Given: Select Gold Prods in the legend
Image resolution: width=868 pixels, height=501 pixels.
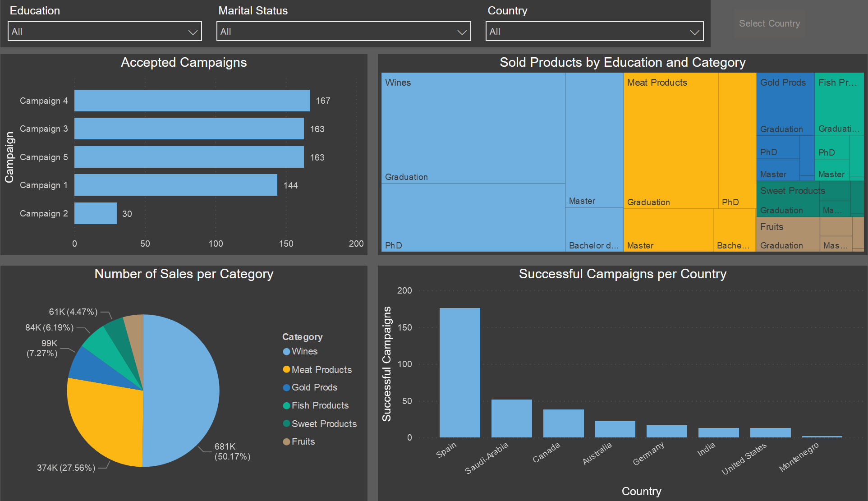Looking at the screenshot, I should 314,387.
